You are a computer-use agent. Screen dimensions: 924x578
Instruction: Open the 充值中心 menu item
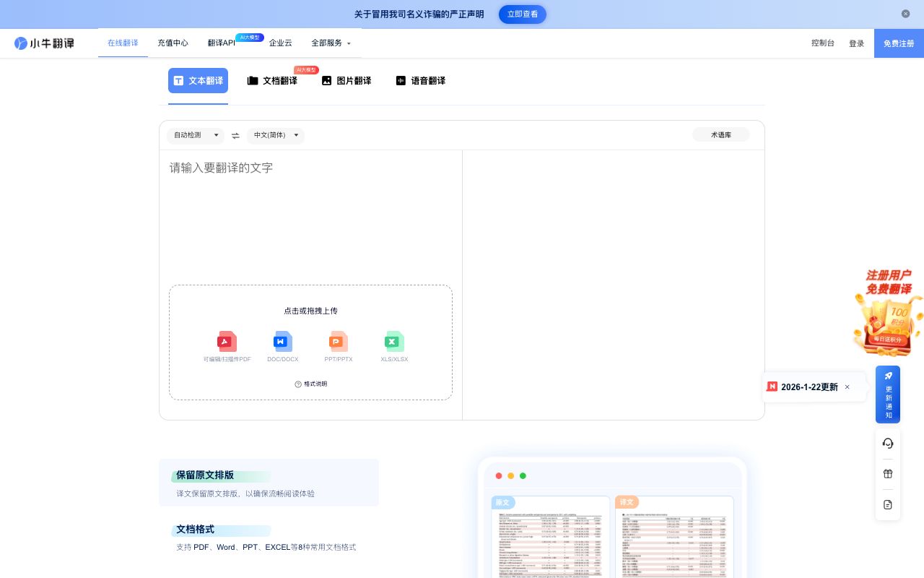click(173, 43)
